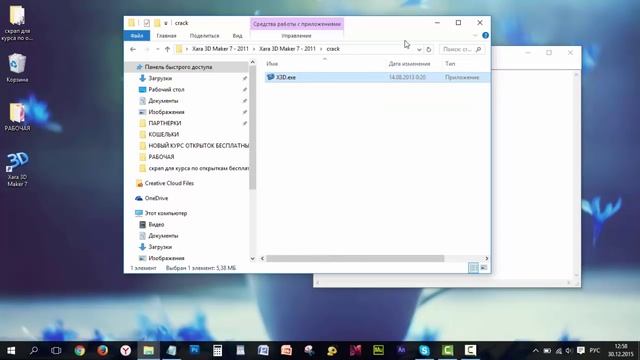
Task: Click the volume icon in system tray
Action: click(569, 351)
